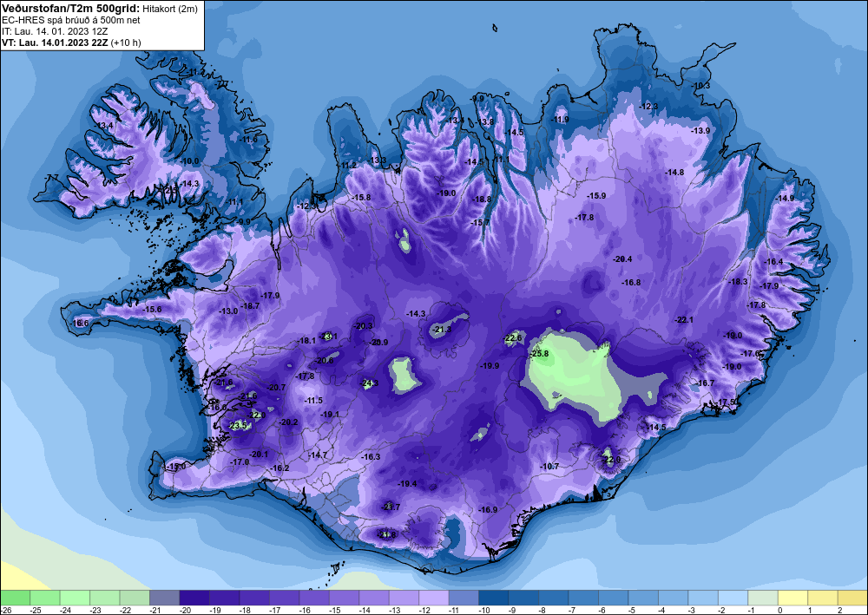This screenshot has width=868, height=615.
Task: Click the -20.4 temperature label
Action: 622,258
